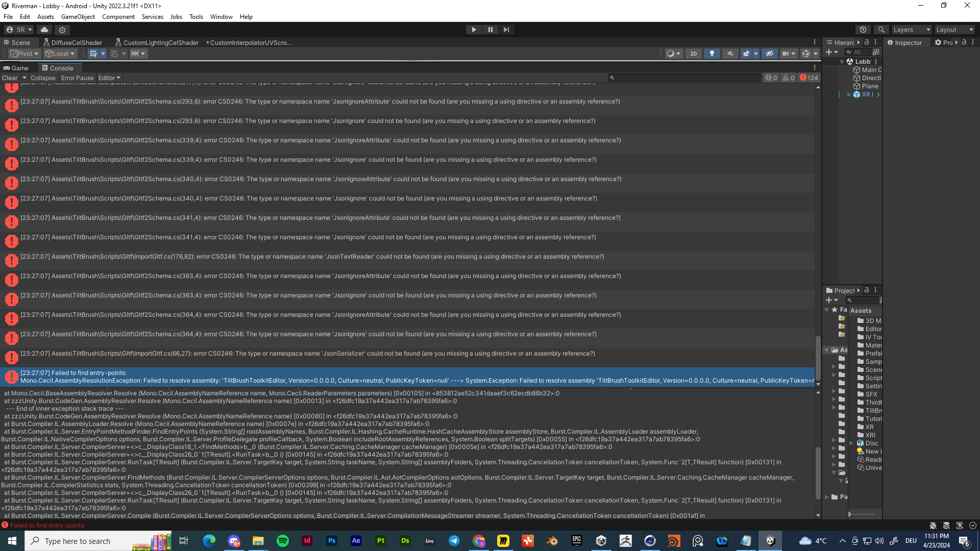Open the search tool in the main toolbar
Screen dimensions: 980x551
pos(881,29)
